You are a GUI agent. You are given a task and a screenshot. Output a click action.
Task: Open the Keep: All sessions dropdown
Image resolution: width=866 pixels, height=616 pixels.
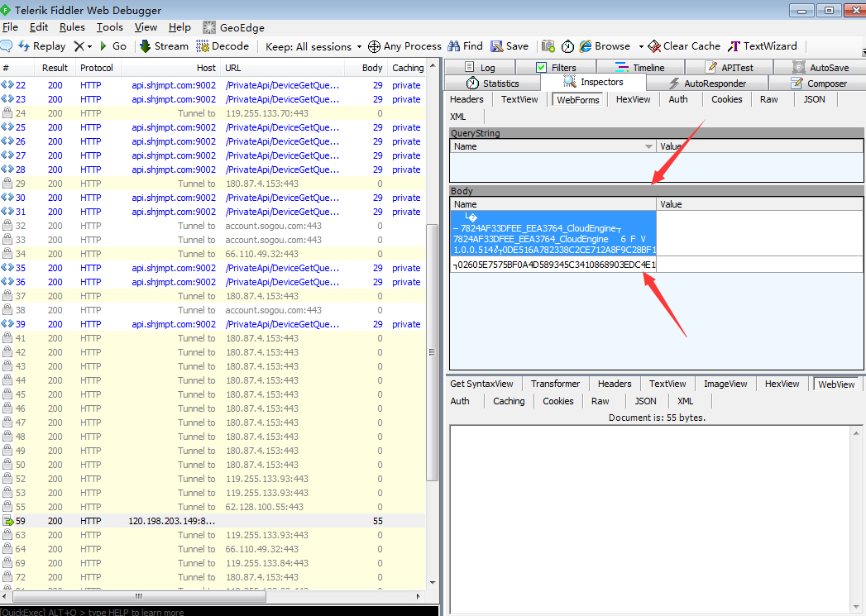313,47
